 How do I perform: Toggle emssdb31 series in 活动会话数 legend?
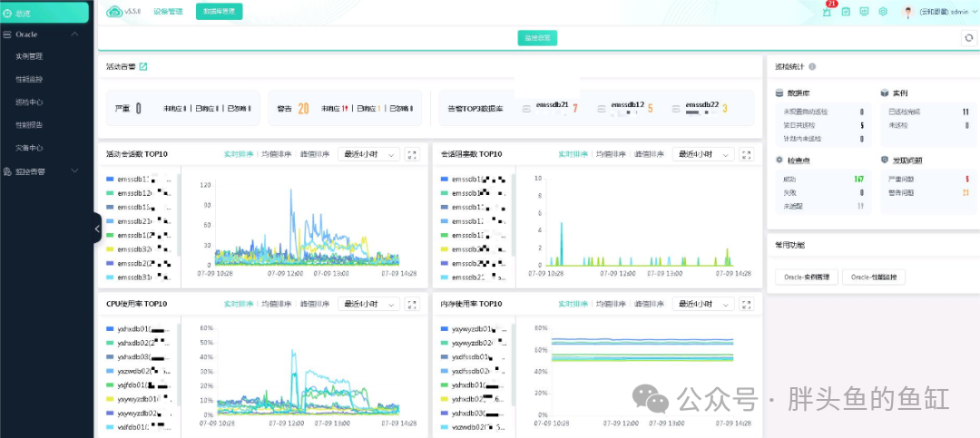[138, 277]
